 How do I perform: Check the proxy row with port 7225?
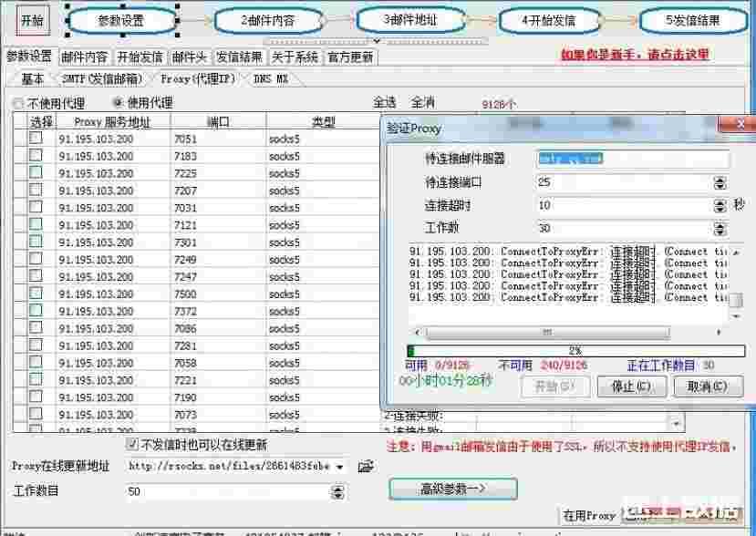tap(36, 172)
